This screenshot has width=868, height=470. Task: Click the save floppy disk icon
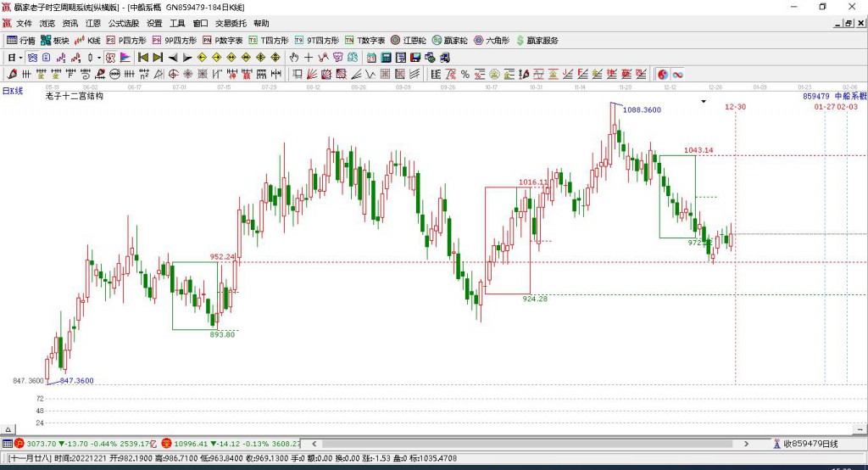coord(415,58)
